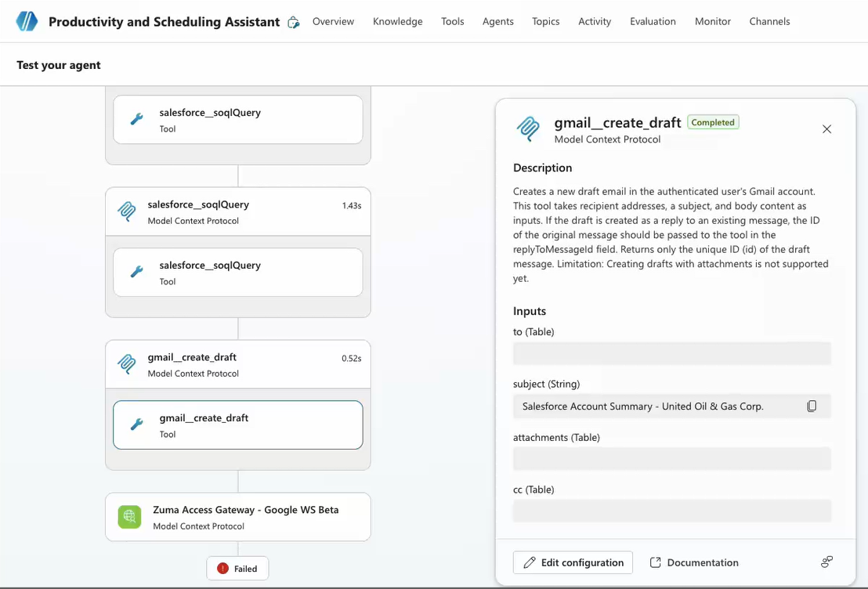Copy the subject string value
This screenshot has height=589, width=868.
point(812,407)
